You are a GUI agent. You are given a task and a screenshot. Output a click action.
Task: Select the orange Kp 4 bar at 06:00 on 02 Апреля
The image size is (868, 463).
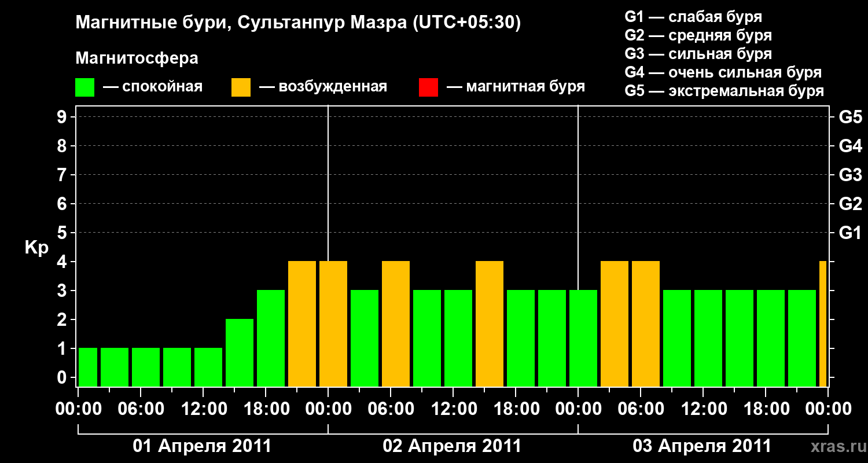[x=396, y=324]
